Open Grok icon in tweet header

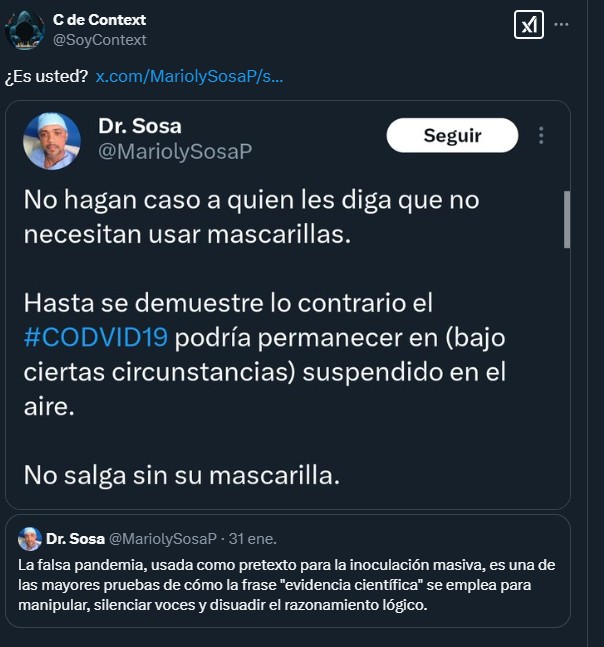(528, 25)
